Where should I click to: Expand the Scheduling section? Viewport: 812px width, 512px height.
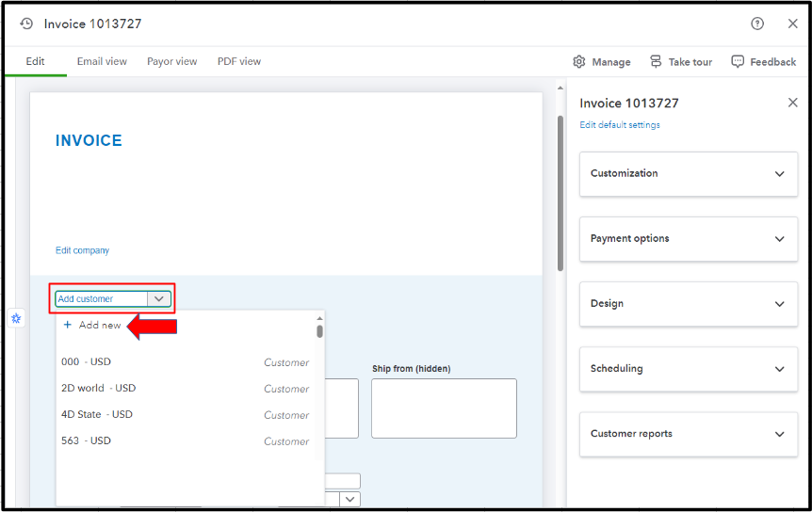(689, 369)
